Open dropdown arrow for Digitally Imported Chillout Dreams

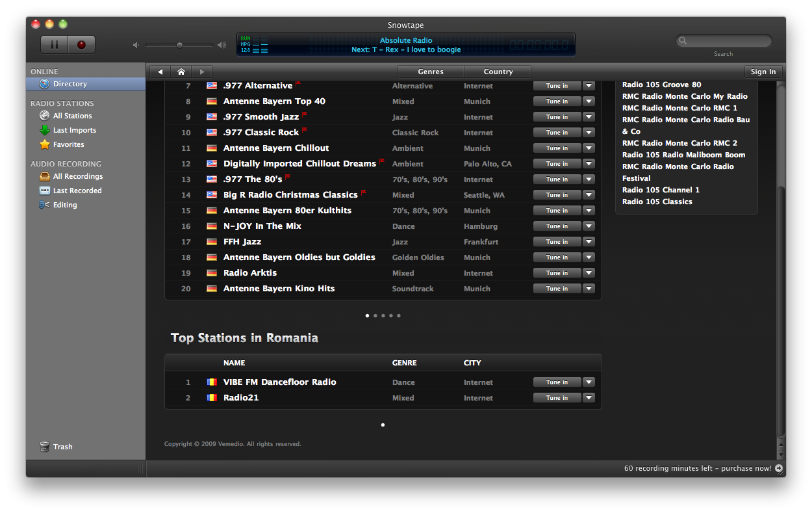[589, 164]
